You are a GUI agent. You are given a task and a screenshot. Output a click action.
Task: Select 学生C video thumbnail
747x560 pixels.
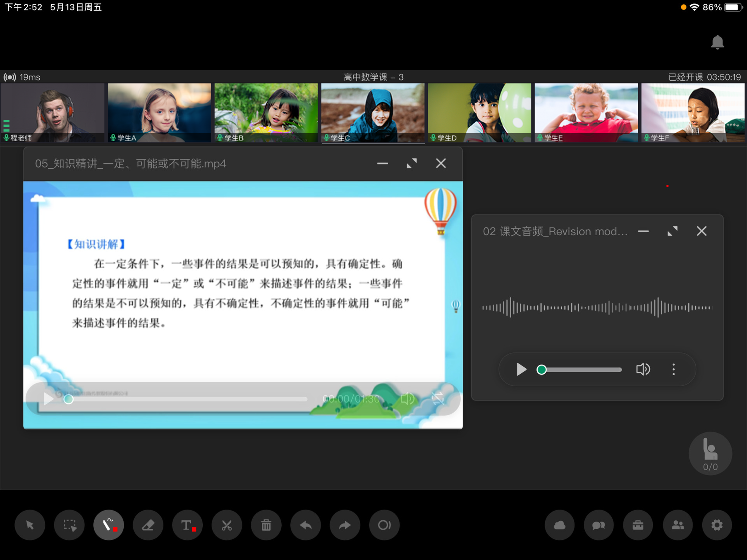pos(373,113)
